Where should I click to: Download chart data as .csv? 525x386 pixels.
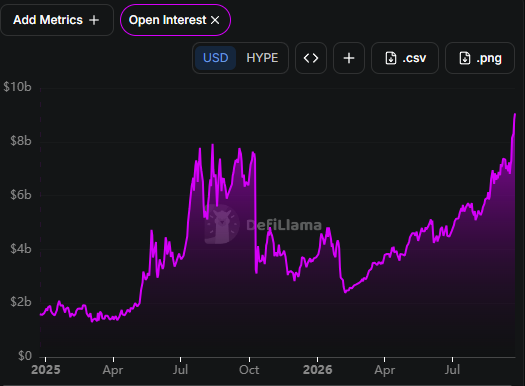(405, 58)
